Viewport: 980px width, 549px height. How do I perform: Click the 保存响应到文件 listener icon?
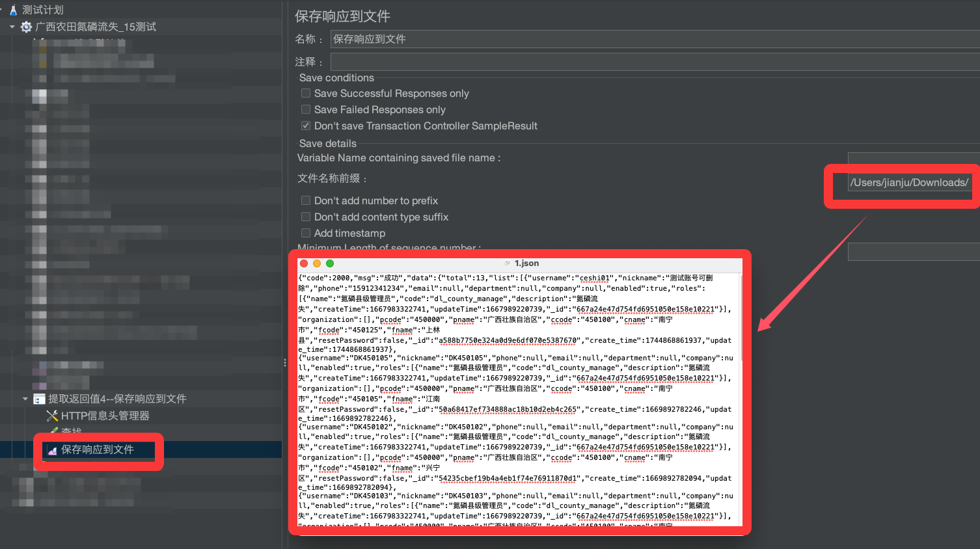tap(52, 450)
